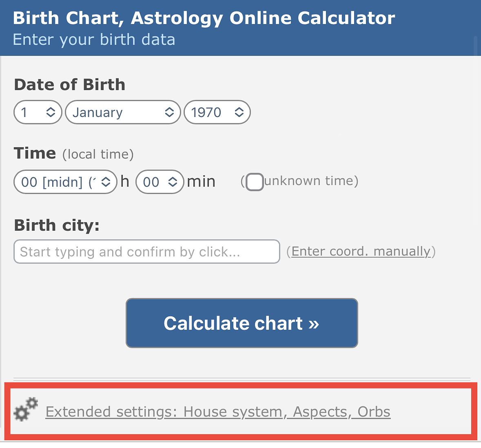Click the Enter coord. manually link
Viewport: 481px width, 448px height.
(361, 252)
